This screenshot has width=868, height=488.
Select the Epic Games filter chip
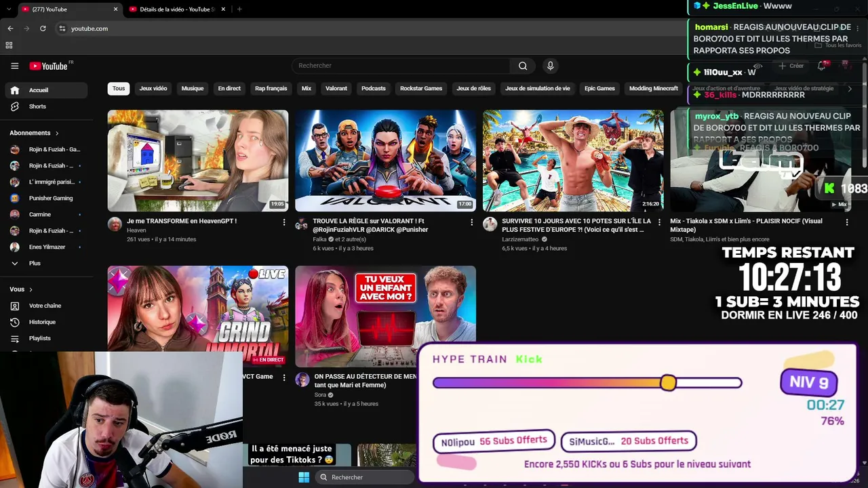pyautogui.click(x=599, y=89)
